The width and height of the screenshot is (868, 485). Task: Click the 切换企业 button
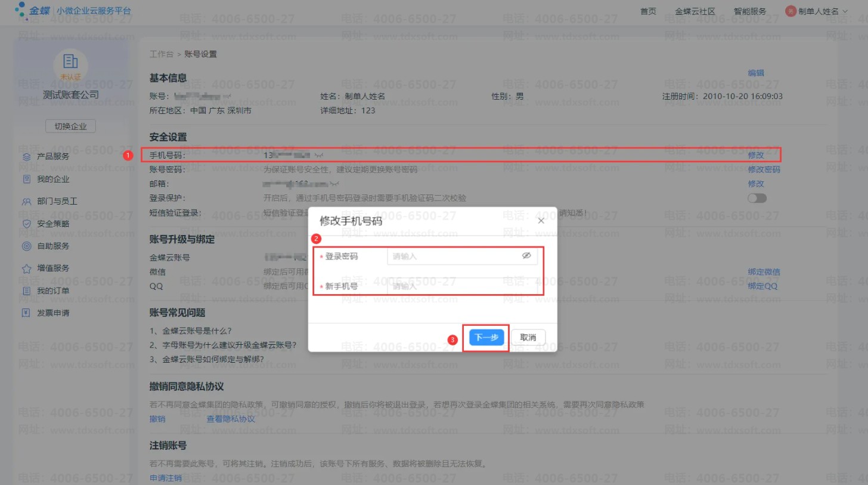click(70, 126)
